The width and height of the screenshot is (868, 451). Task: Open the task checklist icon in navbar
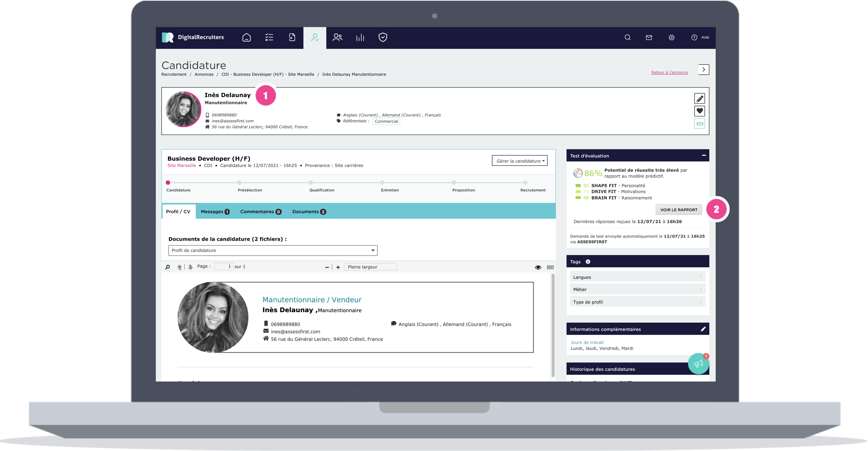pyautogui.click(x=269, y=37)
